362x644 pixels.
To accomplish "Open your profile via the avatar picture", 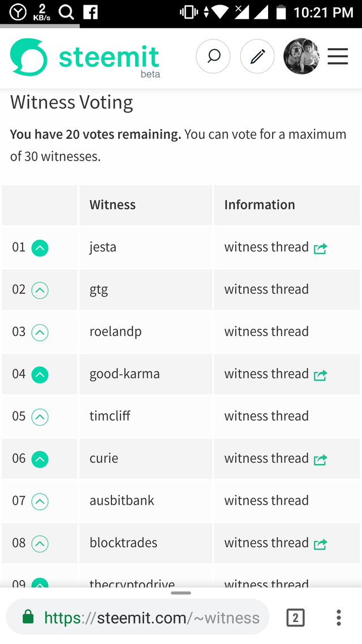I will click(x=301, y=56).
